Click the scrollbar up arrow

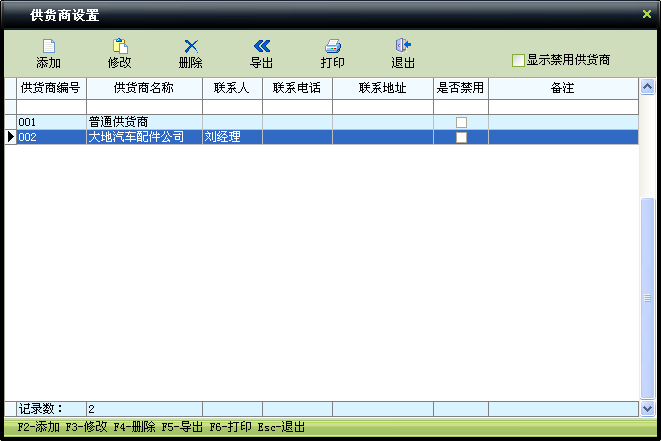(647, 87)
